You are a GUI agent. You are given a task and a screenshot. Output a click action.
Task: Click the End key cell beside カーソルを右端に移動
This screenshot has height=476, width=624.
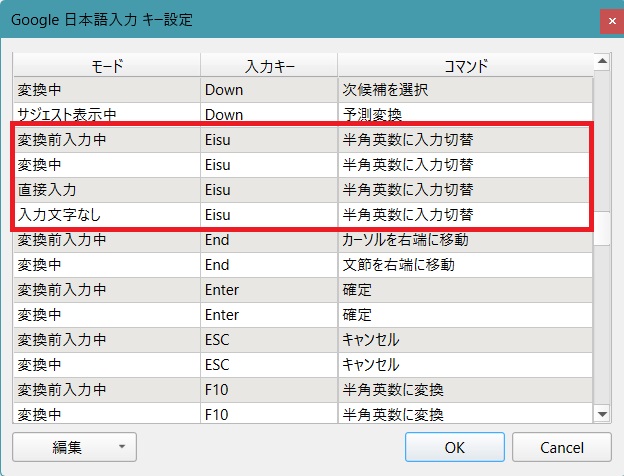[268, 240]
